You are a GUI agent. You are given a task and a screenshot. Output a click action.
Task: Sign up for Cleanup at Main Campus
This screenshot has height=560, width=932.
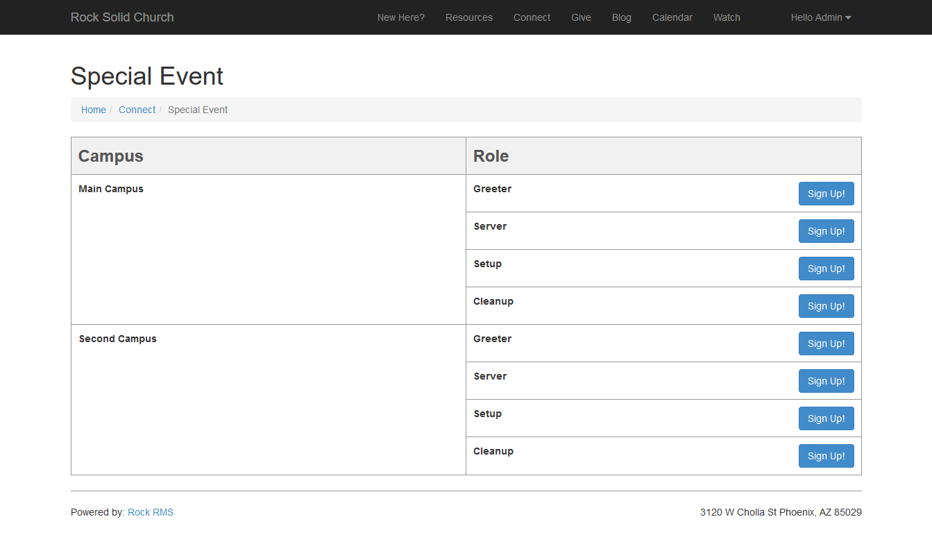pyautogui.click(x=826, y=306)
